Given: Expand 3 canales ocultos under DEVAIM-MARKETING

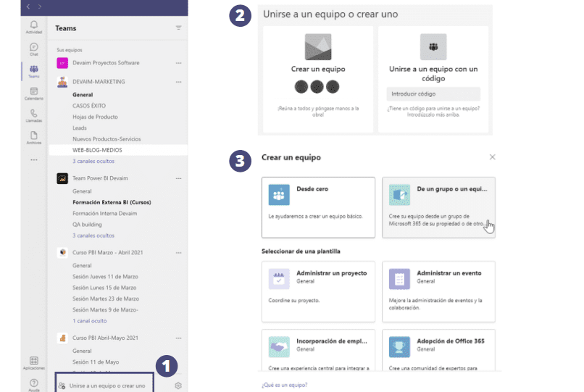Looking at the screenshot, I should [93, 162].
